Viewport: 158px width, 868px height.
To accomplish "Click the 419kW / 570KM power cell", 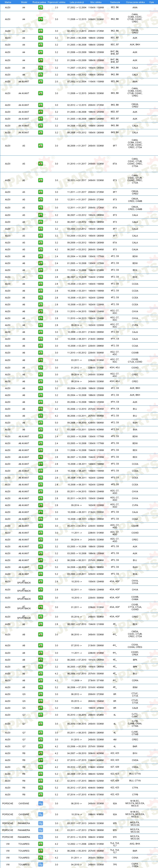I will click(x=96, y=795).
